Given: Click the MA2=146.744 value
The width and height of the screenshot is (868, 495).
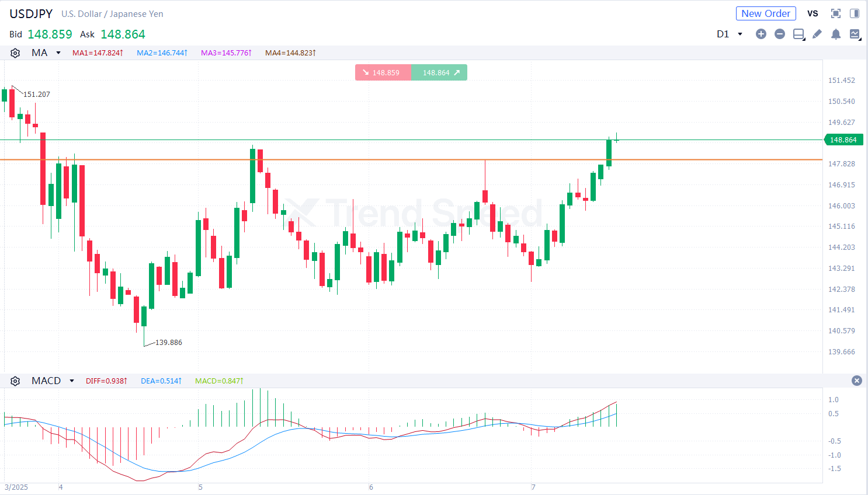Looking at the screenshot, I should (162, 53).
